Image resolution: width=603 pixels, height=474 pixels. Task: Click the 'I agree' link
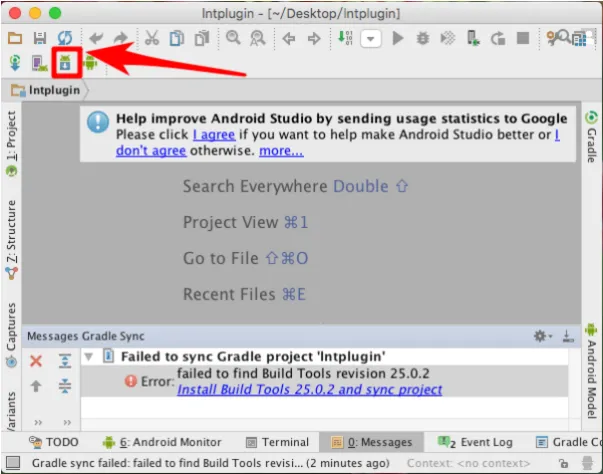click(214, 135)
